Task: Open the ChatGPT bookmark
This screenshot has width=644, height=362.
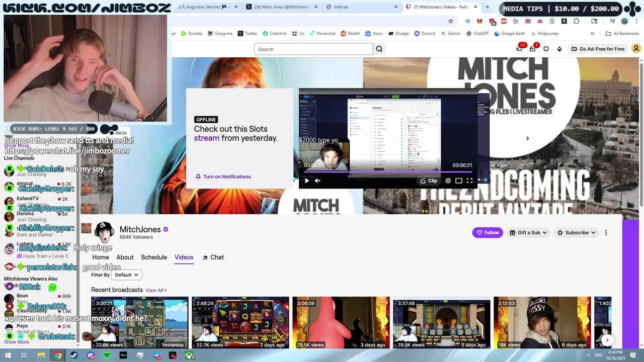Action: (x=477, y=34)
